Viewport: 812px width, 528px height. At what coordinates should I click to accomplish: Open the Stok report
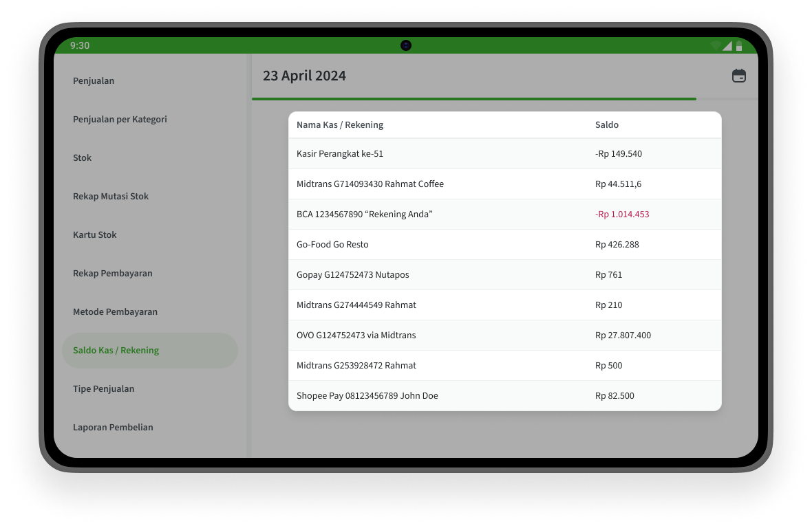pos(83,157)
